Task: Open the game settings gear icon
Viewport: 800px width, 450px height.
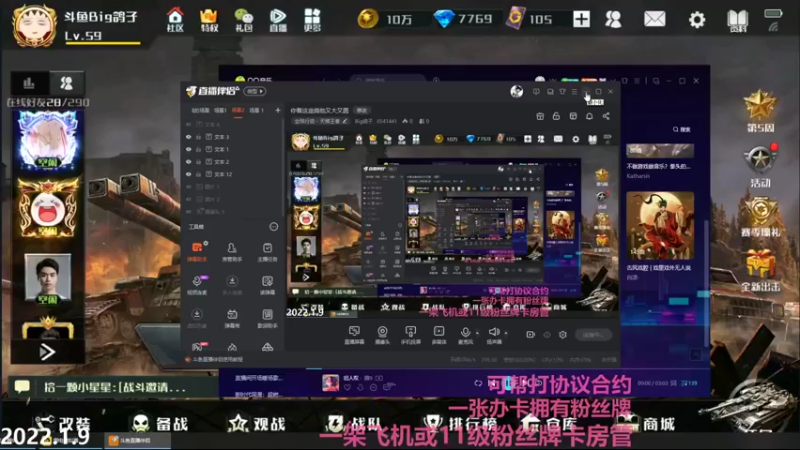Action: [x=697, y=20]
